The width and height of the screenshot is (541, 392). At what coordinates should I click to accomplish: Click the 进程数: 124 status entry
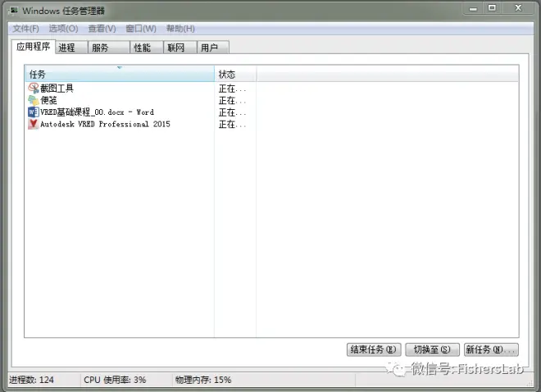tap(31, 380)
